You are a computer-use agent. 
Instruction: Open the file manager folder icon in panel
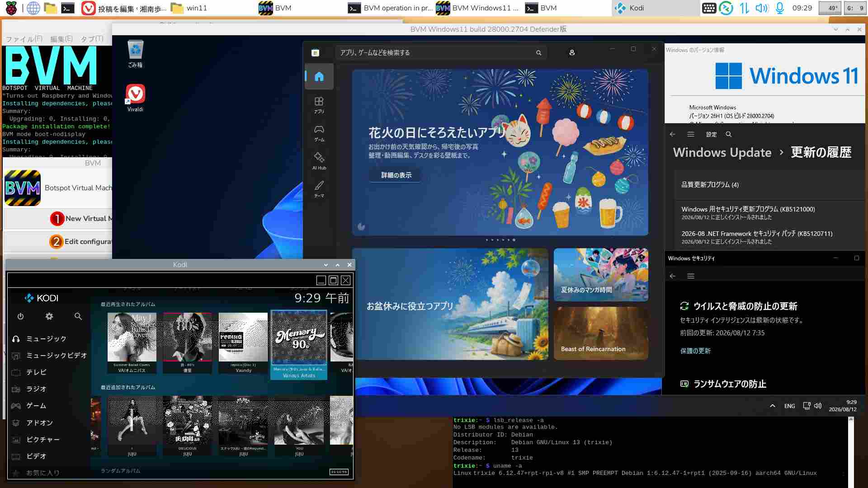tap(50, 8)
